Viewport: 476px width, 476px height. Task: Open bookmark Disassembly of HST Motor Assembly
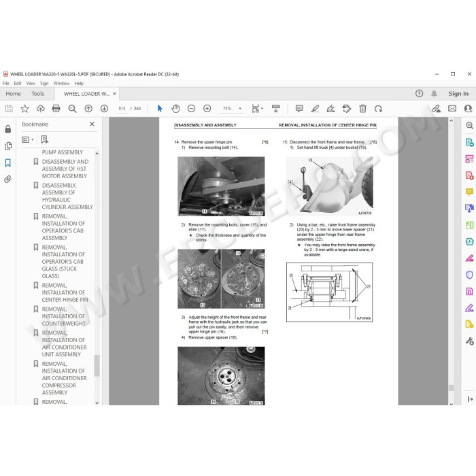(65, 169)
